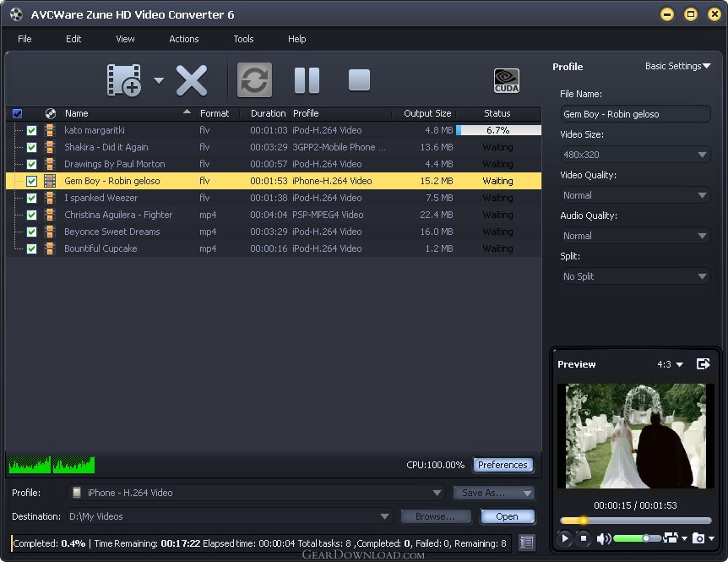Expand the bottom Profile iPhone - H.264 Video dropdown
This screenshot has height=562, width=728.
point(256,493)
